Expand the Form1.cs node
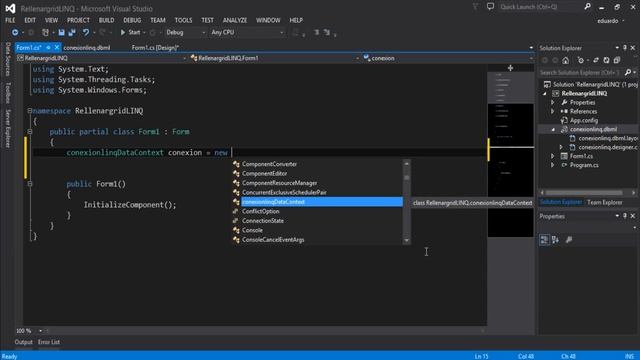The image size is (640, 360). (553, 156)
